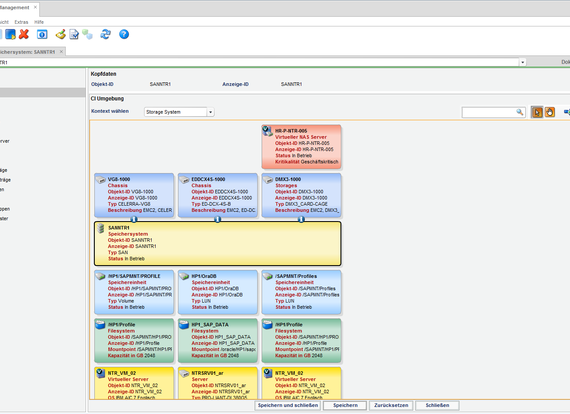Open the Hilfe menu
570x414 pixels.
coord(39,22)
